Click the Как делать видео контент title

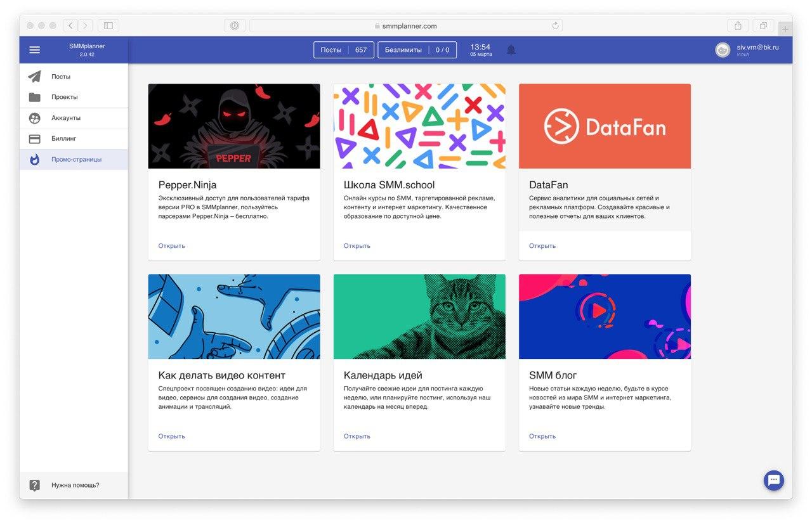click(x=221, y=375)
